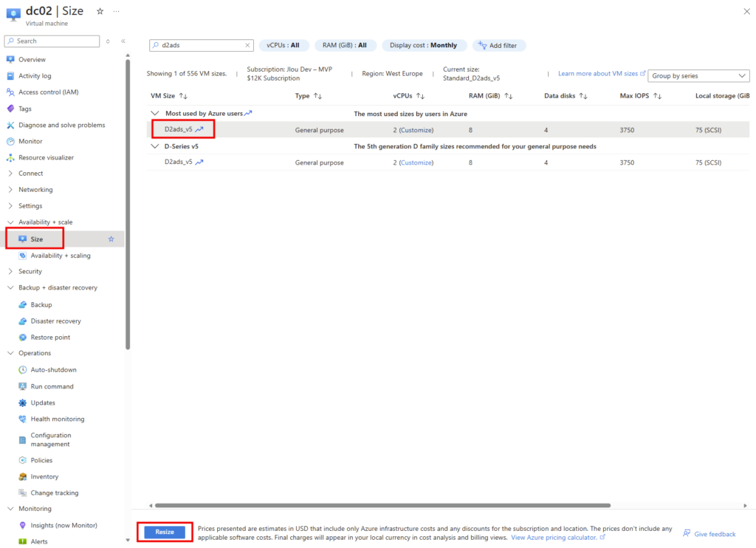Image resolution: width=756 pixels, height=548 pixels.
Task: Sort by the VM Size column
Action: pyautogui.click(x=169, y=96)
